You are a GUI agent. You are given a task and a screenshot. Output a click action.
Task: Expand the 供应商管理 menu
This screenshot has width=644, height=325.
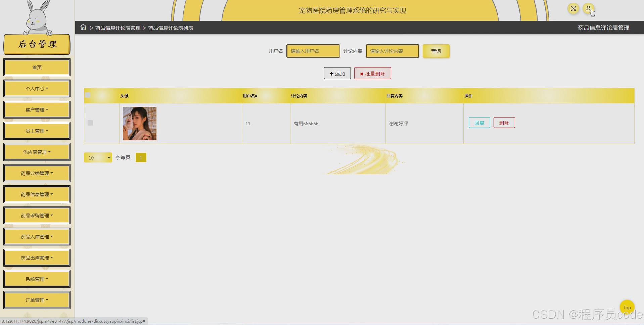click(37, 152)
